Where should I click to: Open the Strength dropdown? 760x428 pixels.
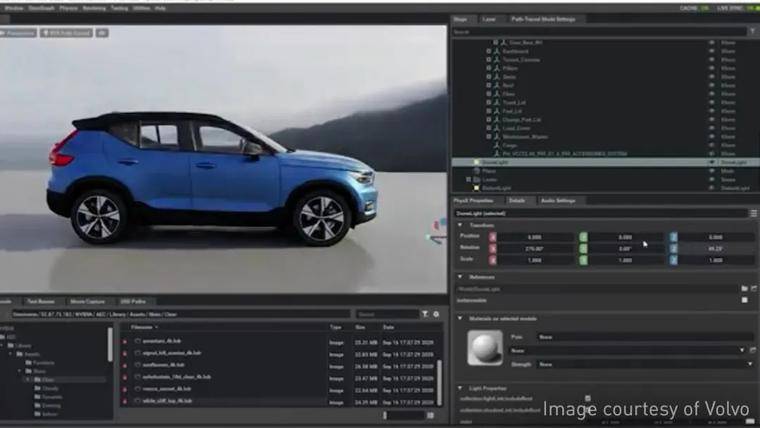point(645,364)
